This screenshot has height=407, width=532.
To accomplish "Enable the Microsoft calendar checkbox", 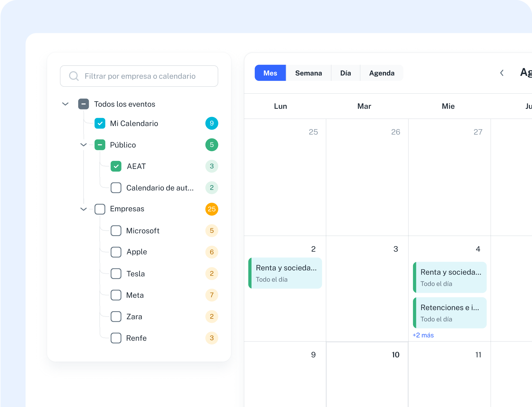I will tap(116, 231).
